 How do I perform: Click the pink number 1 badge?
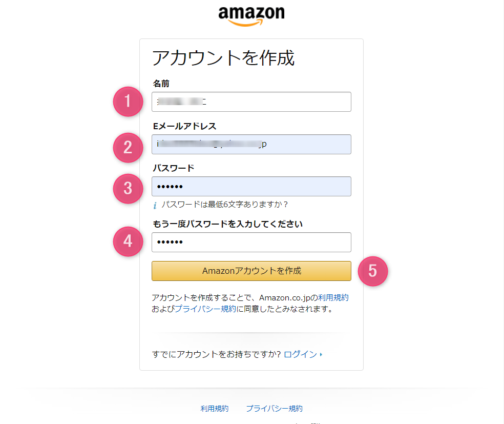click(128, 102)
